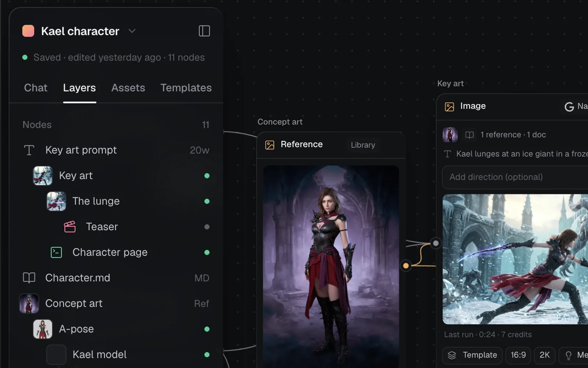Screen dimensions: 588x368
Task: Click the orange output connector dot
Action: (406, 266)
